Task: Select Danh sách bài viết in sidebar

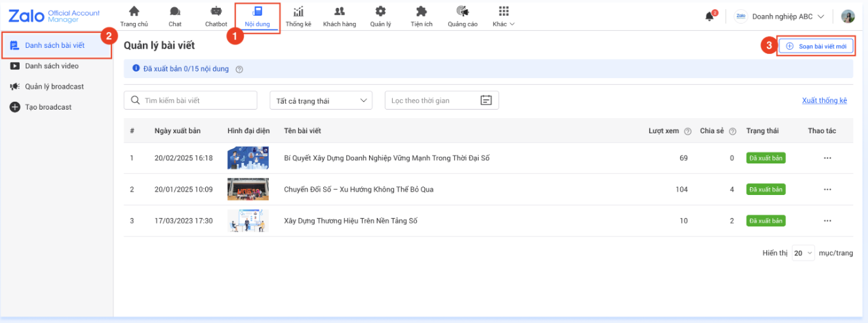Action: coord(57,45)
